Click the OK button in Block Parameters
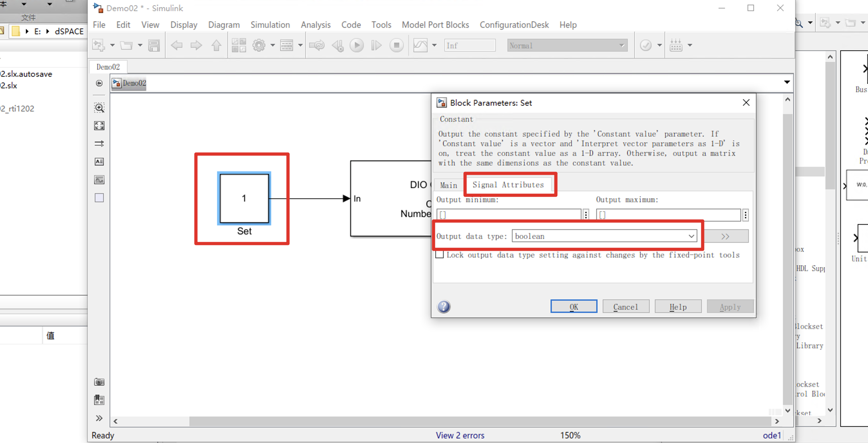 573,306
